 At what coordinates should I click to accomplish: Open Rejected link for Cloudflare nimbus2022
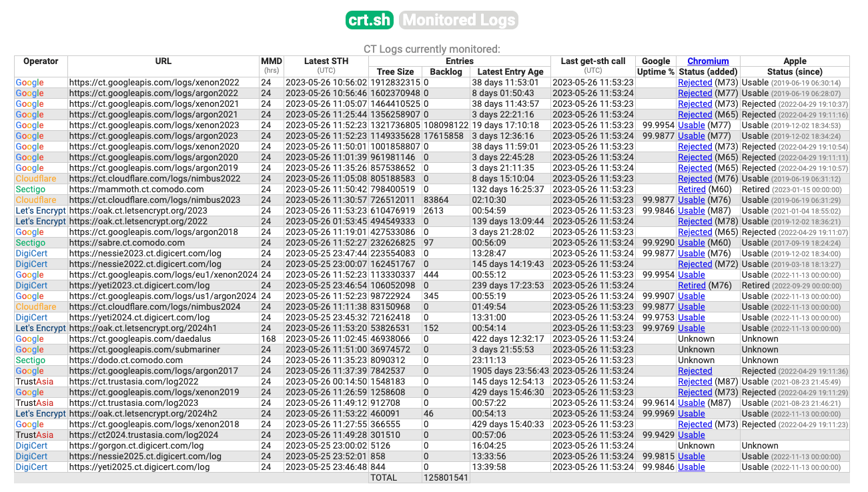695,178
